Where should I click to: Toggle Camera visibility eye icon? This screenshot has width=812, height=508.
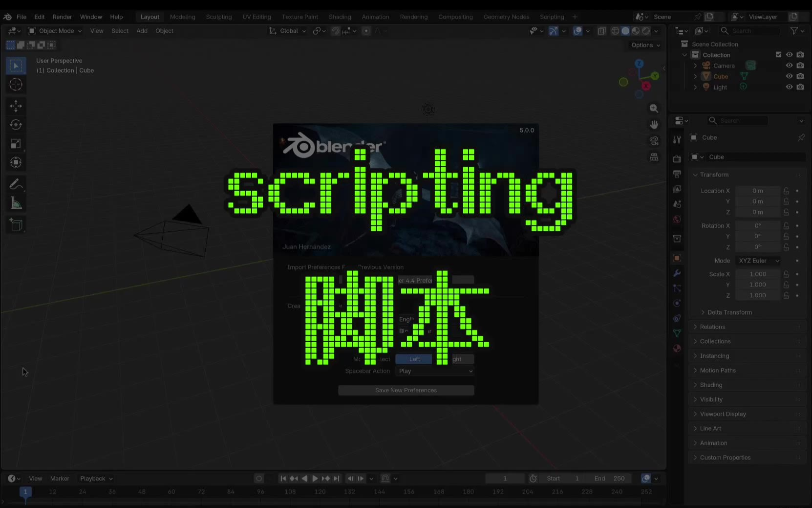789,66
